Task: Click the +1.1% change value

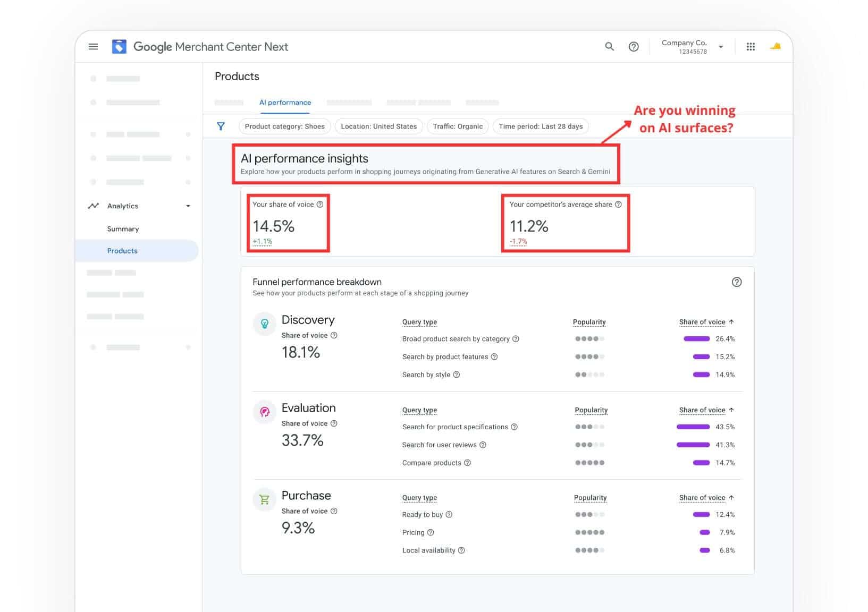Action: click(262, 242)
